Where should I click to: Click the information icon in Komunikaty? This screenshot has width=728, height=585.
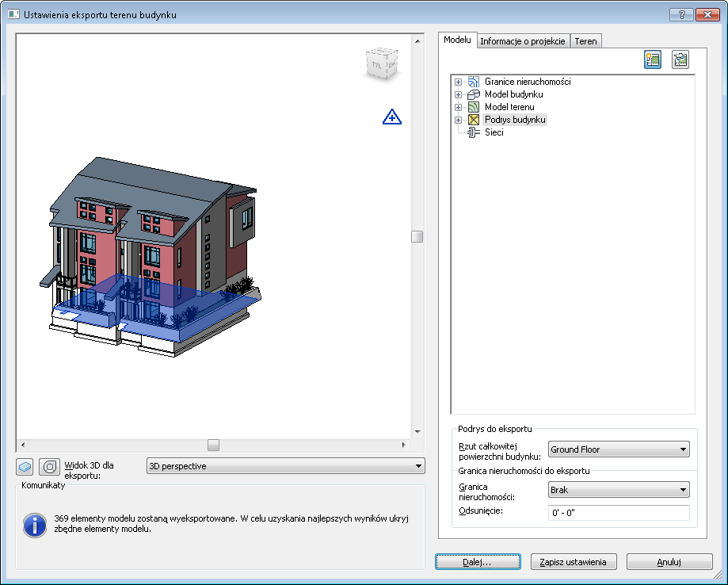[x=35, y=526]
